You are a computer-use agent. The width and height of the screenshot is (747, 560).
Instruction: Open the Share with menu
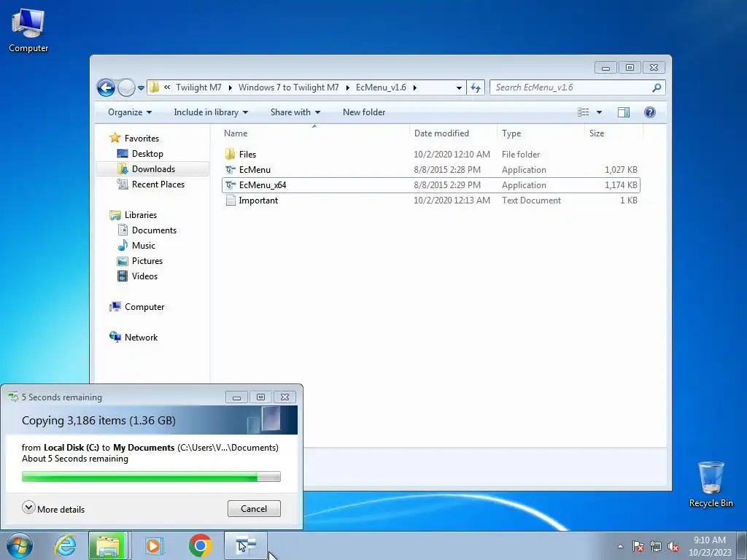(x=295, y=112)
